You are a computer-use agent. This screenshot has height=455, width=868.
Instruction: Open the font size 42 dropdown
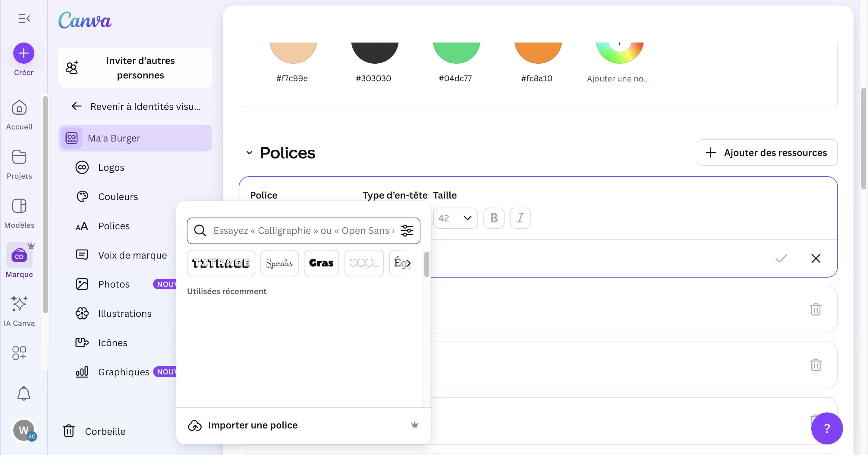(x=455, y=218)
